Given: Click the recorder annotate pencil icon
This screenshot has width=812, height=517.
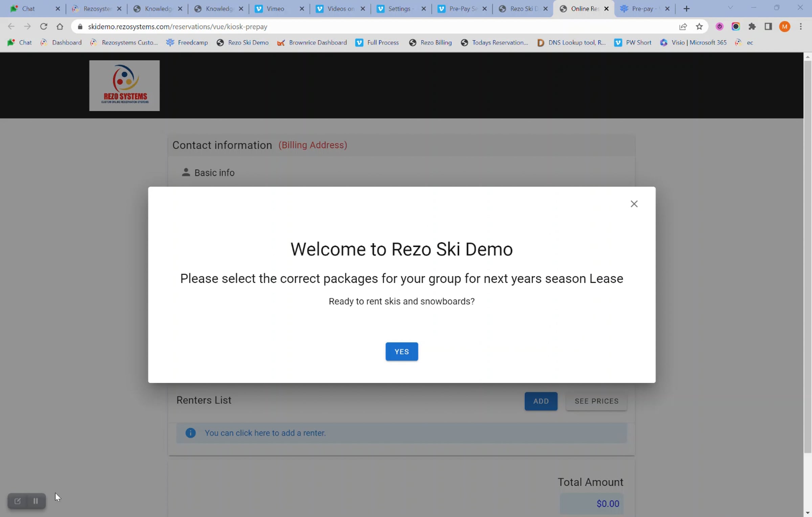Looking at the screenshot, I should pyautogui.click(x=18, y=501).
